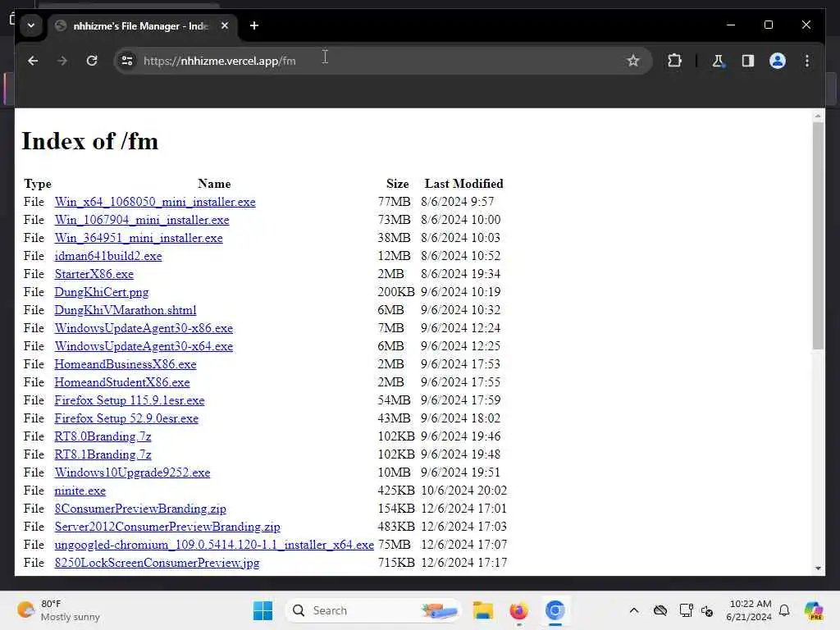
Task: Click the forward navigation arrow
Action: point(62,61)
